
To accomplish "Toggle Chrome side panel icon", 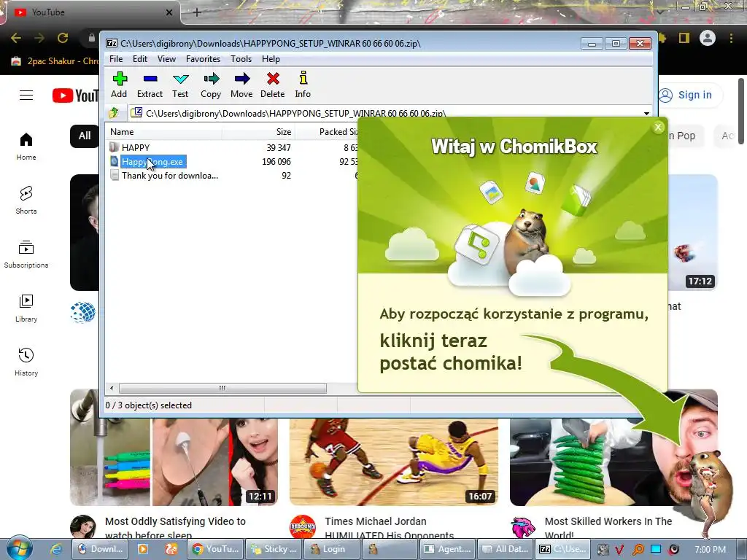I will click(x=684, y=38).
